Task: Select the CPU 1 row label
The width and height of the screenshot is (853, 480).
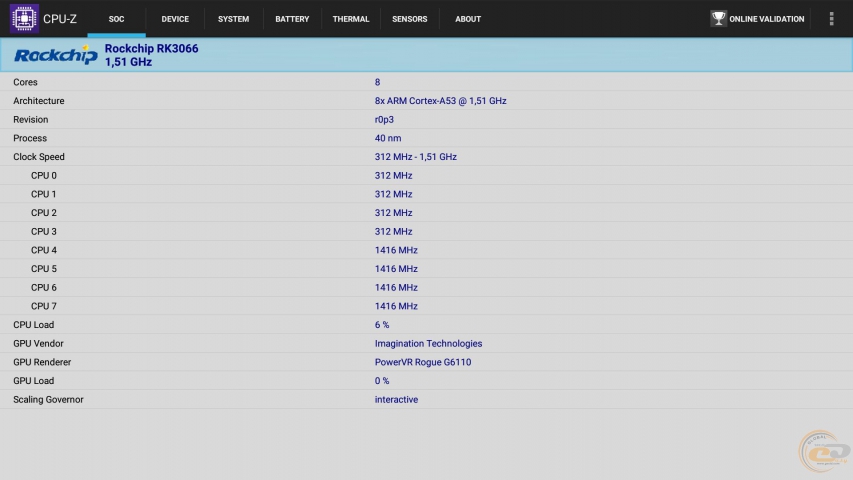Action: 44,194
